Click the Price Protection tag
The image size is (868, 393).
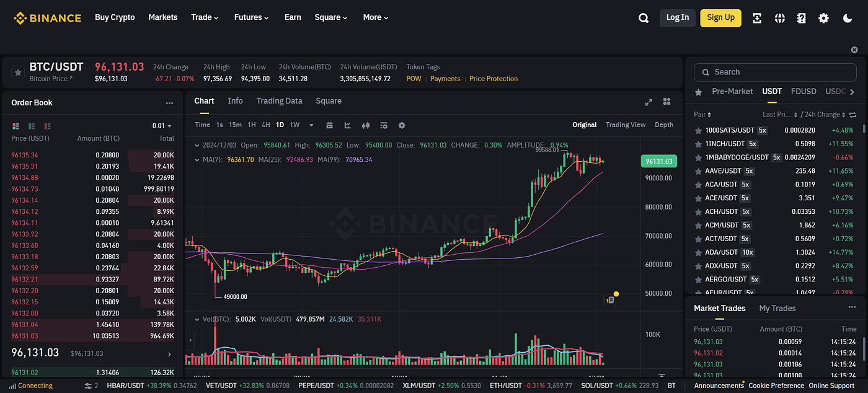pos(494,79)
